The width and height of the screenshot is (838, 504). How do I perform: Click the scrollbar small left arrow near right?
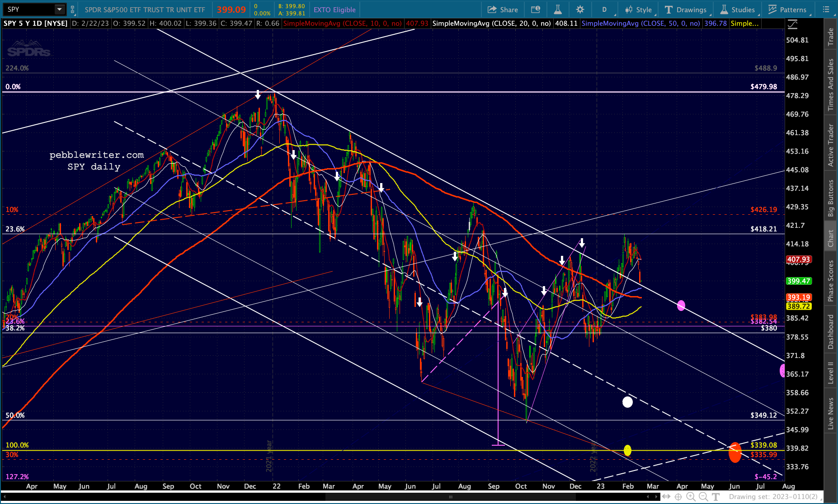pyautogui.click(x=648, y=497)
